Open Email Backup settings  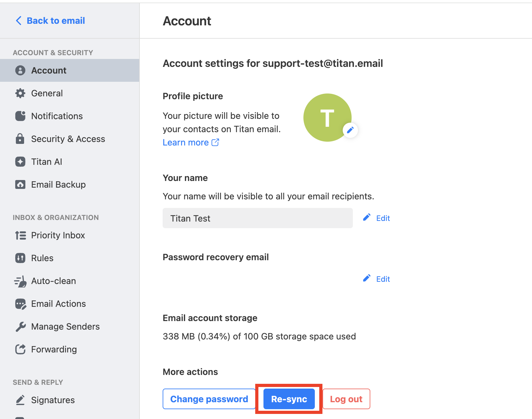pos(70,184)
